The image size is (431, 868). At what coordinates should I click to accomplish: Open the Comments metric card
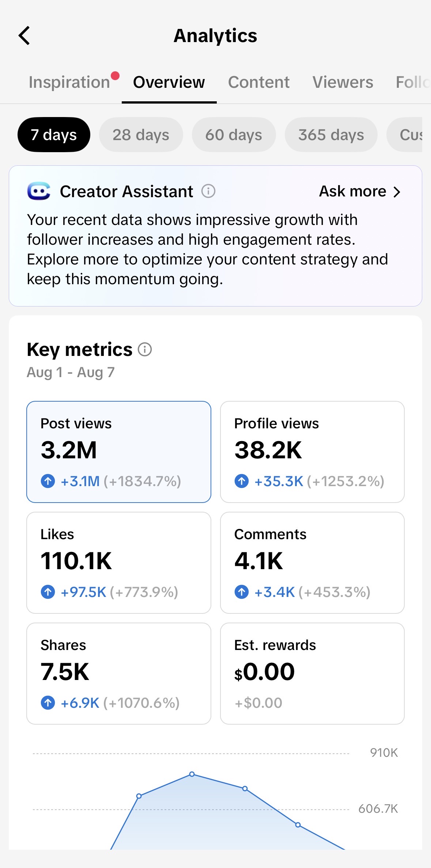[x=312, y=563]
